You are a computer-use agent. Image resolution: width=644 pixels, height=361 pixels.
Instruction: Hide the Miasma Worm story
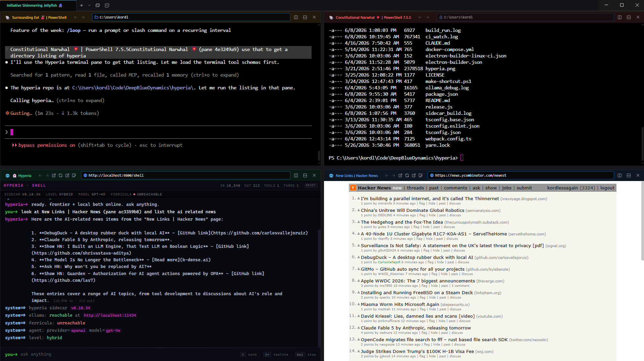pyautogui.click(x=433, y=309)
